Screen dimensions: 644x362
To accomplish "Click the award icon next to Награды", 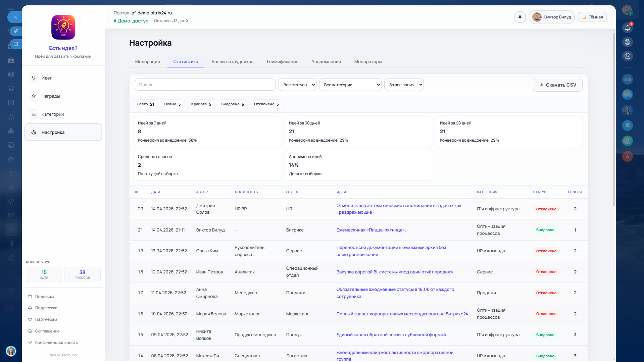I will pos(34,96).
